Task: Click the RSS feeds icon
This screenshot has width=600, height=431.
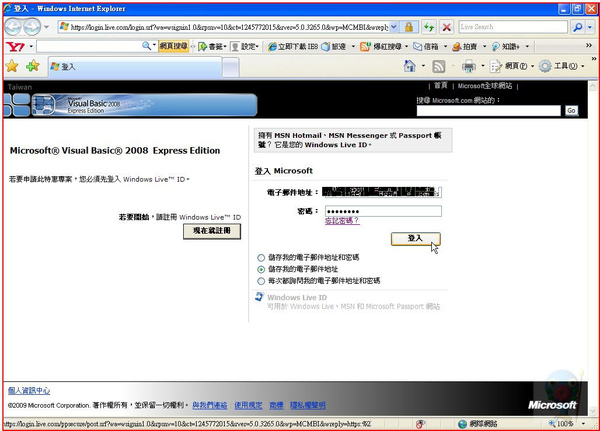Action: pos(439,67)
